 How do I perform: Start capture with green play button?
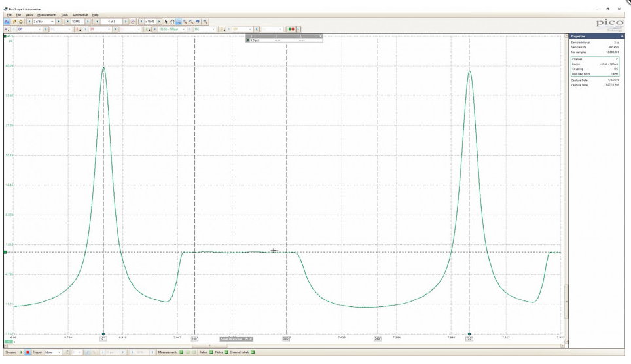(22, 352)
